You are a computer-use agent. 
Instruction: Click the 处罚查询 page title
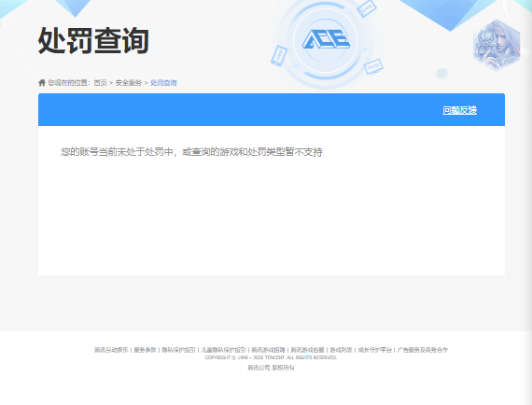[93, 41]
